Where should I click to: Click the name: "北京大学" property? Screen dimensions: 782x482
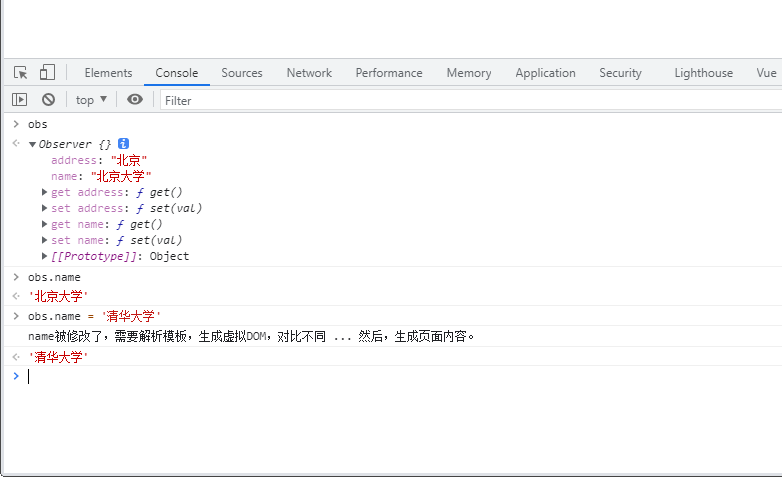(x=101, y=176)
